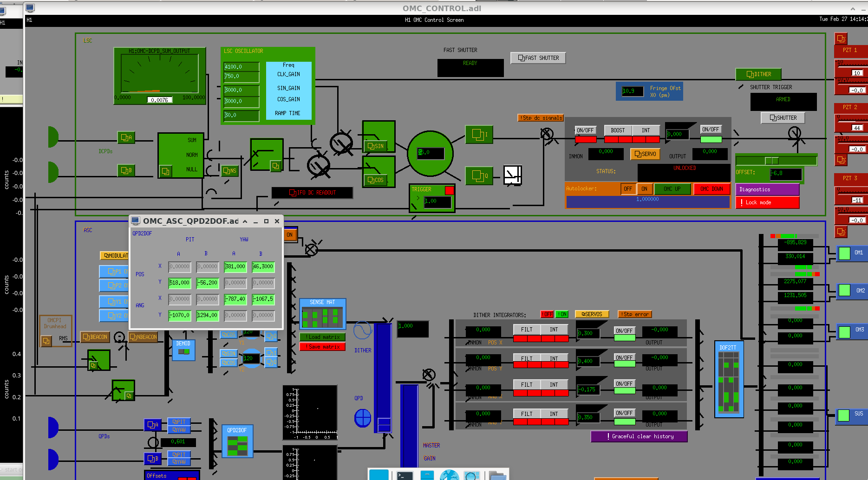Click the green OMC UP button

click(x=672, y=189)
